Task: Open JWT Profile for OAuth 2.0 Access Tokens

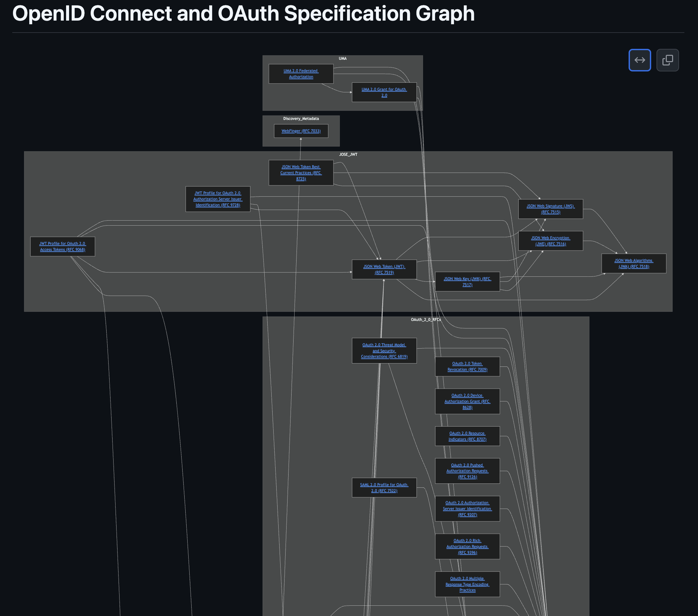Action: pos(62,246)
